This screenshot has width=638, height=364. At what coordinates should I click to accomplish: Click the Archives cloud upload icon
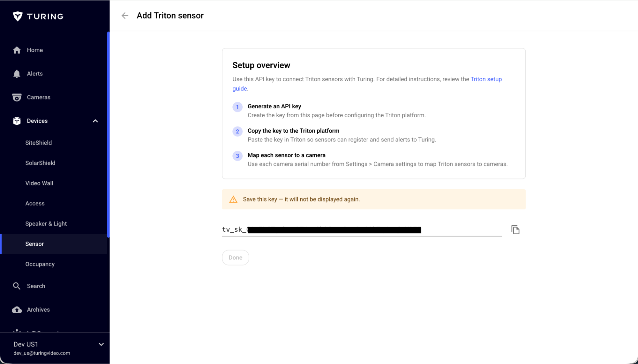pyautogui.click(x=17, y=310)
